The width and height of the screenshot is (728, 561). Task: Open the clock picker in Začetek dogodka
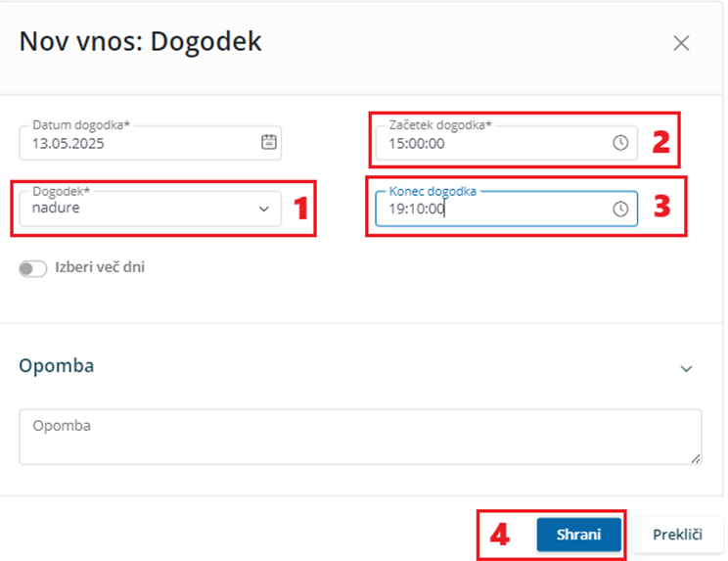coord(620,143)
